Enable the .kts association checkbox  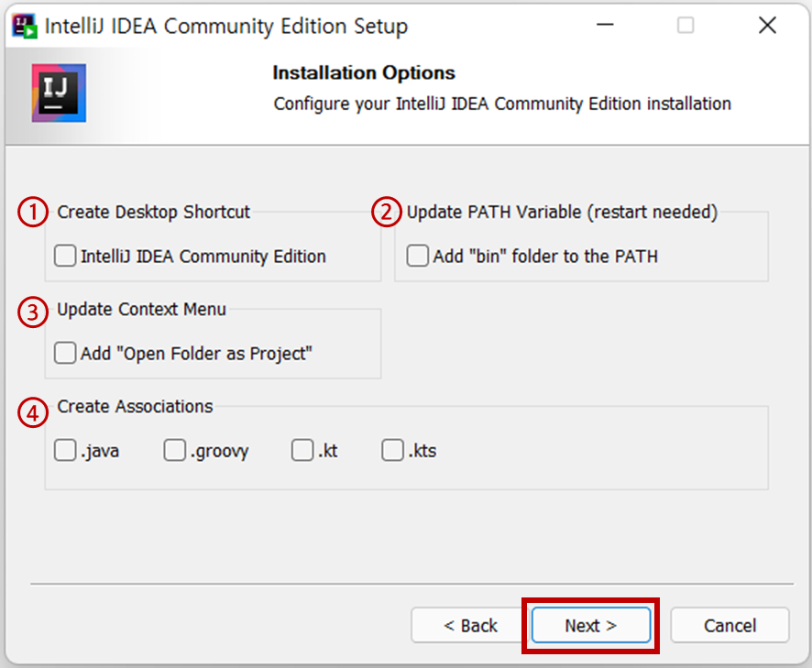coord(393,450)
